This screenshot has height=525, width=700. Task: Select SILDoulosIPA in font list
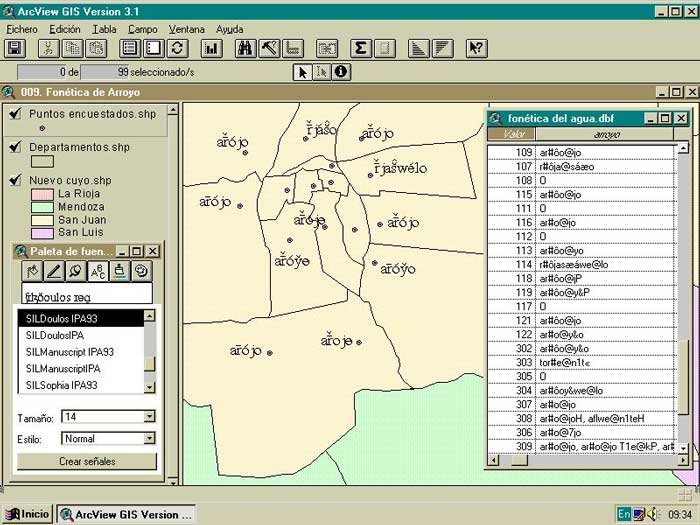coord(81,335)
